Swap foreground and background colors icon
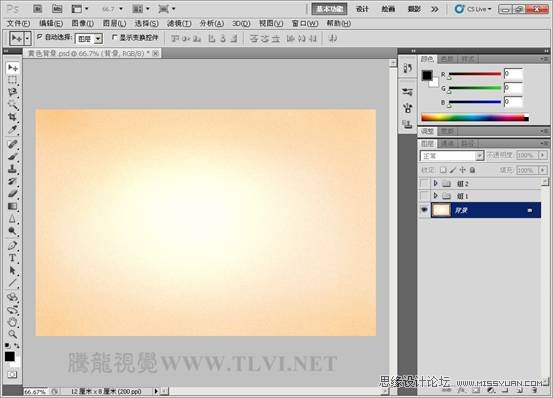This screenshot has height=398, width=553. click(x=17, y=346)
